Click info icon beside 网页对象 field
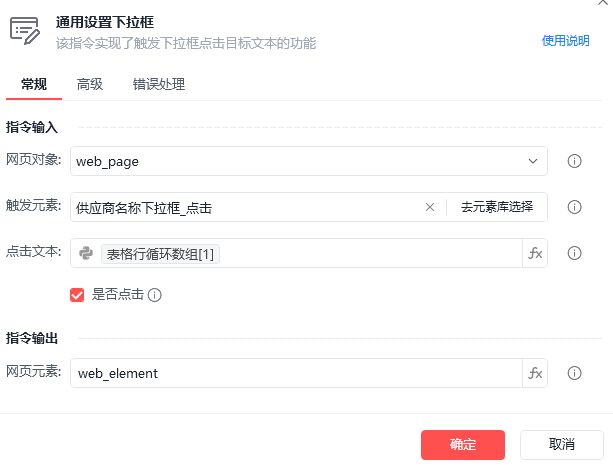Screen dimensions: 613x470 (574, 161)
